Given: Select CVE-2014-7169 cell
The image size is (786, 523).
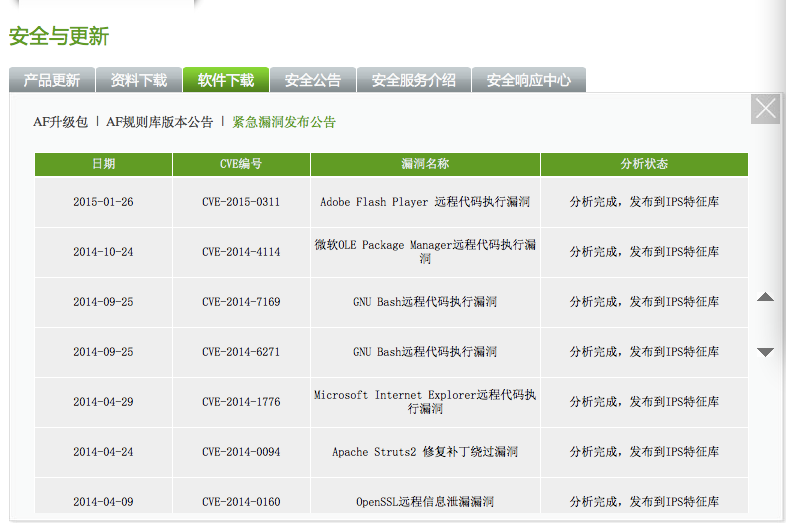Looking at the screenshot, I should [241, 302].
